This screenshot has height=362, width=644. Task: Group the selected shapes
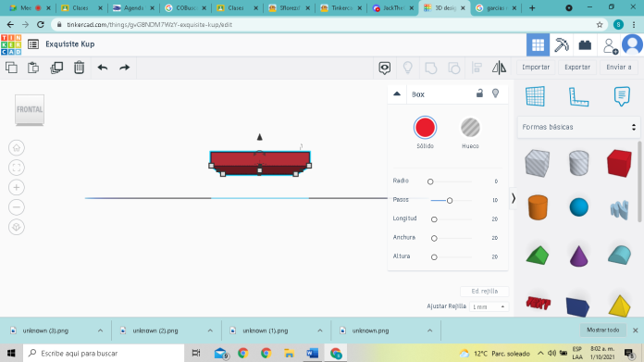click(x=431, y=68)
